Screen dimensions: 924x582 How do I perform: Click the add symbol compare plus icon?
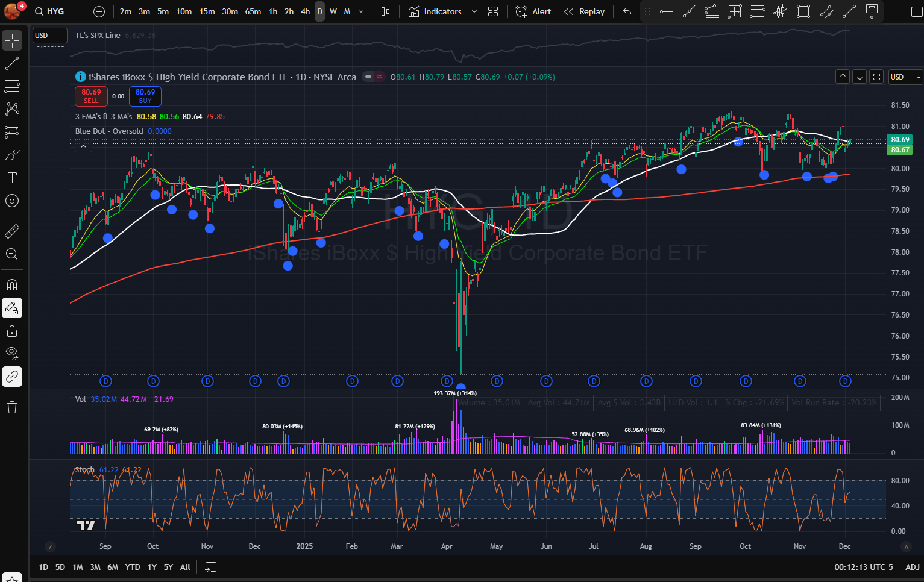tap(99, 11)
